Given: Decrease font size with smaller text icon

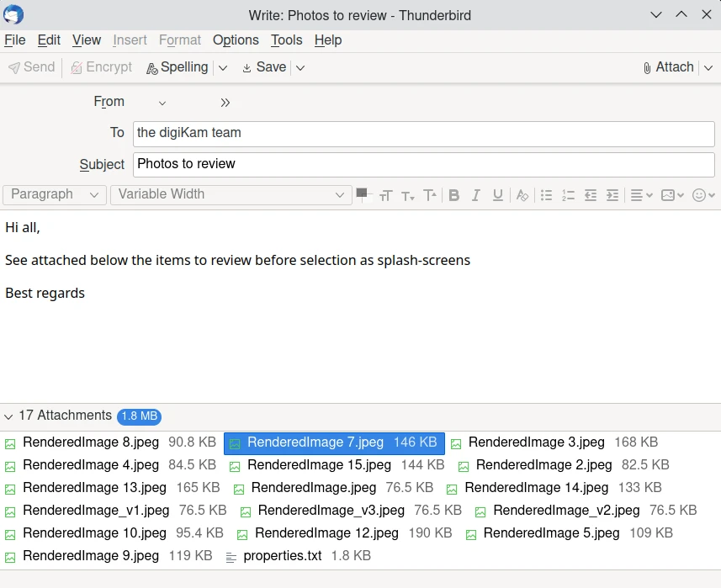Looking at the screenshot, I should click(x=408, y=195).
